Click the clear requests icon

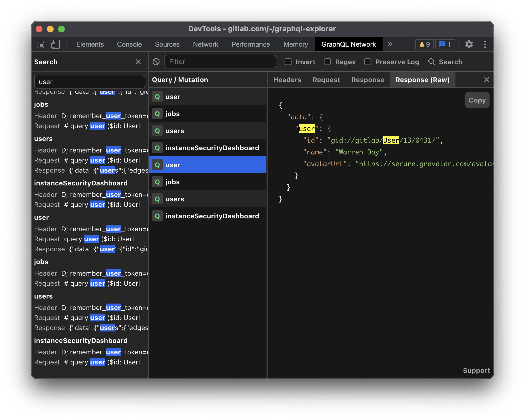coord(156,62)
